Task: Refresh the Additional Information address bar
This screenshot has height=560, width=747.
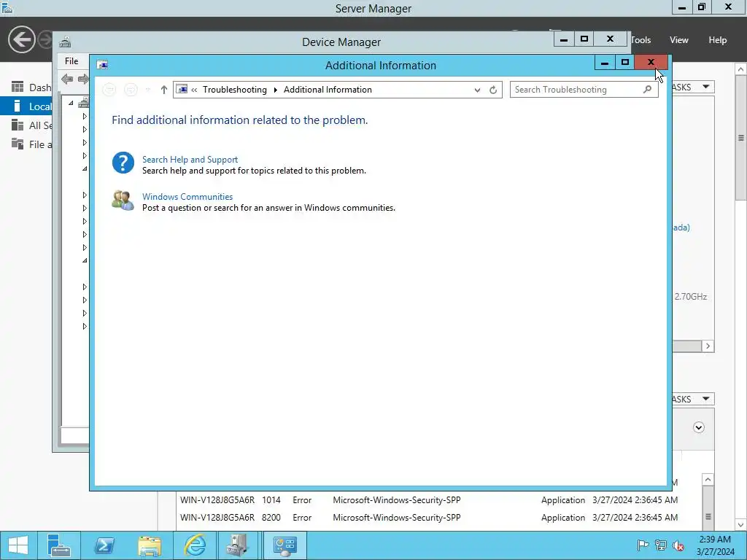Action: tap(493, 90)
